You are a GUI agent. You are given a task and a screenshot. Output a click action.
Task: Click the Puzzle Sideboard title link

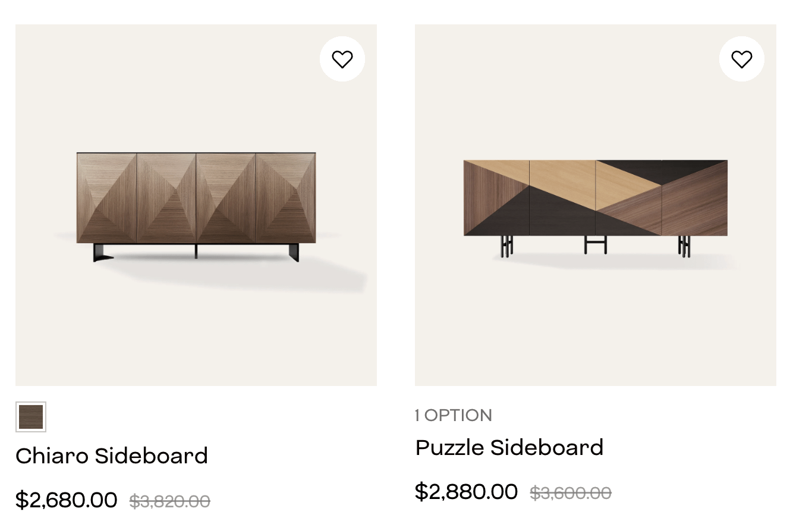(x=509, y=447)
